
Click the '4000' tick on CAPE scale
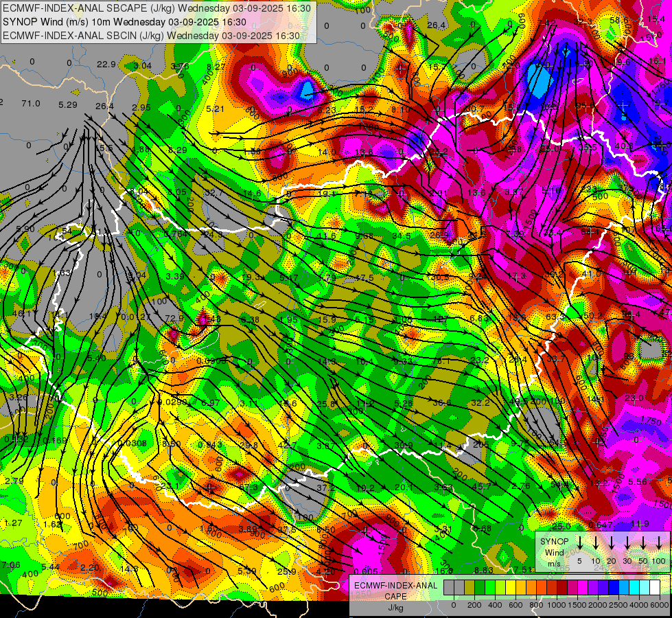[639, 605]
